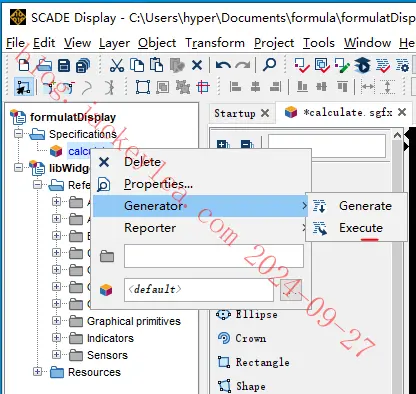The image size is (416, 394).
Task: Click the Cut scissors icon
Action: pyautogui.click(x=117, y=65)
